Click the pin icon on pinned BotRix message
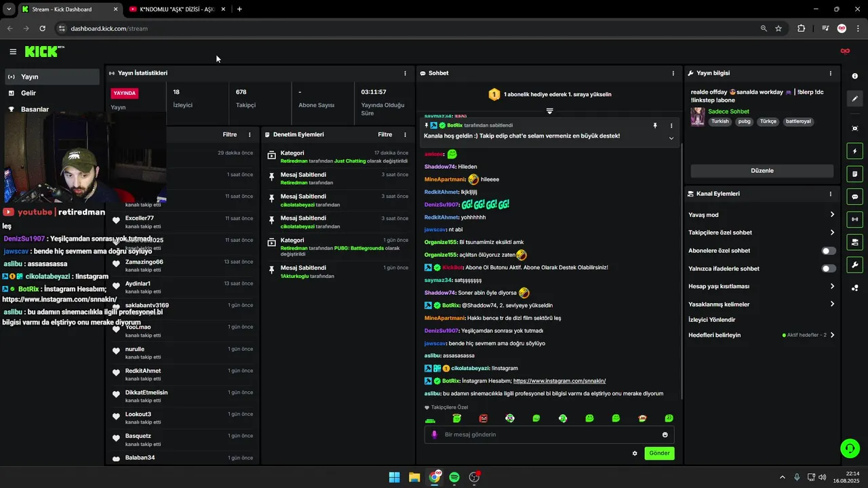The image size is (868, 488). point(655,125)
